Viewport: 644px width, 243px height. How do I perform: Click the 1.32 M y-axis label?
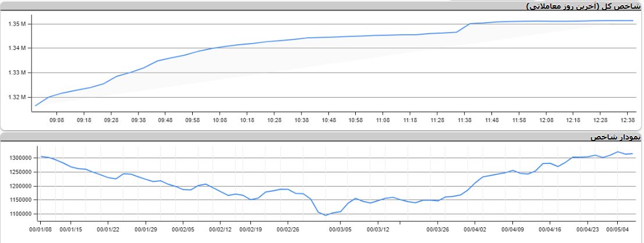(x=17, y=97)
